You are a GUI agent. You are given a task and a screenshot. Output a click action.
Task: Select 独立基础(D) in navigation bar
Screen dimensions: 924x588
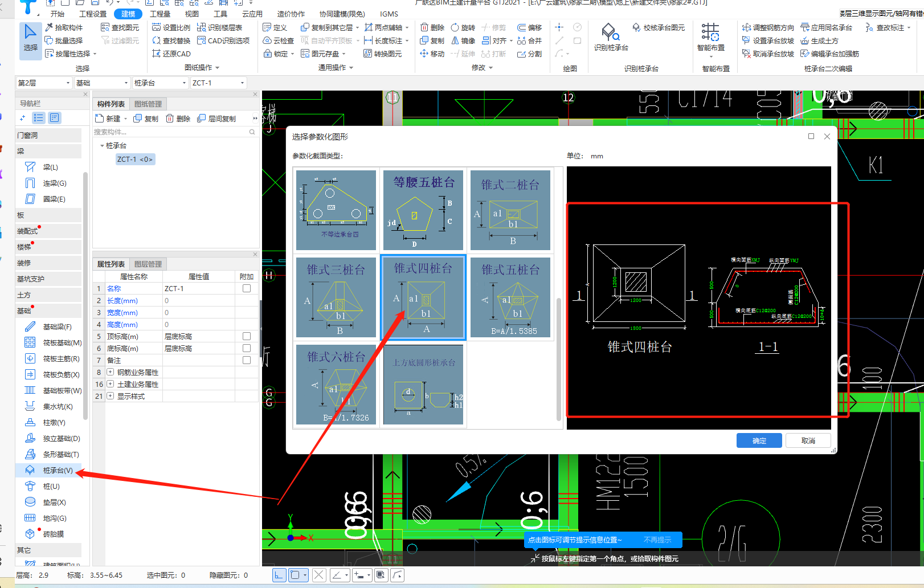click(52, 438)
